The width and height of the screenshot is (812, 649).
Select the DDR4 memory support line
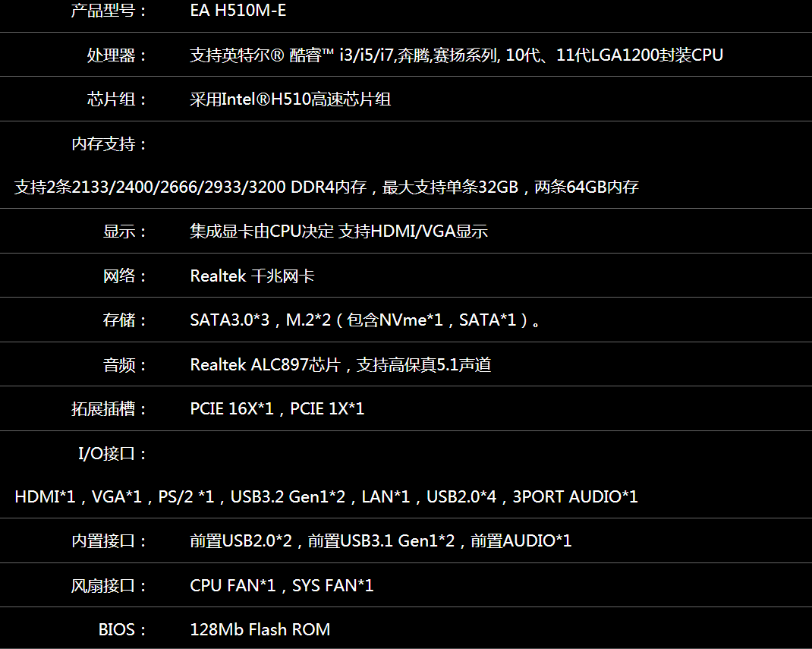click(x=326, y=187)
